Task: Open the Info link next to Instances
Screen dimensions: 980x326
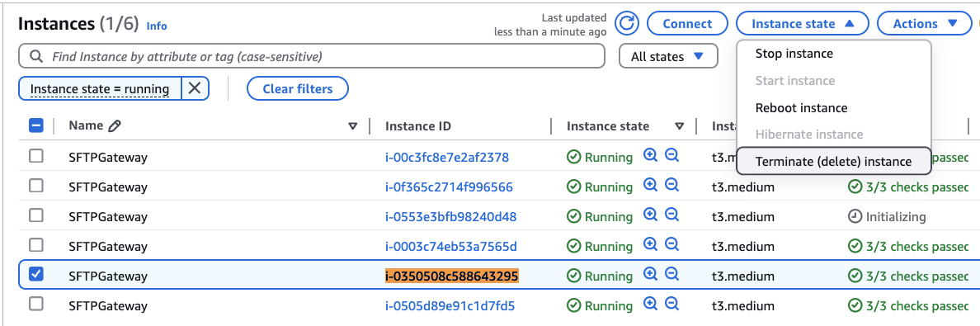Action: click(x=156, y=26)
